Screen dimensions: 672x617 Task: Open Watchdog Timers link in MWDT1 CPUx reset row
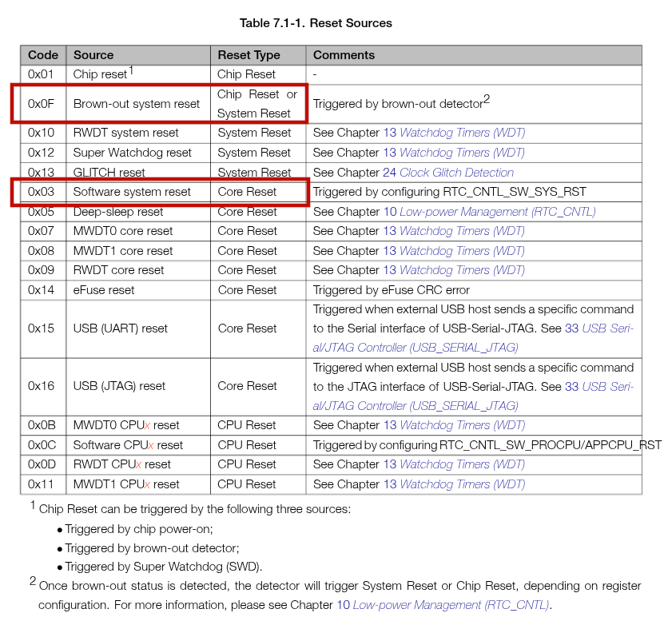click(462, 484)
